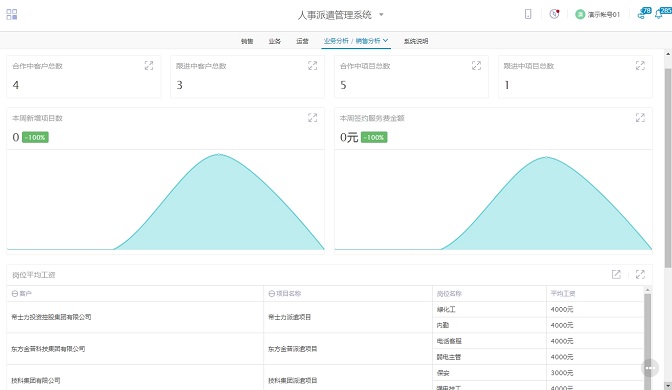
Task: Expand the 合作中客户总数 card to fullscreen
Action: click(149, 66)
